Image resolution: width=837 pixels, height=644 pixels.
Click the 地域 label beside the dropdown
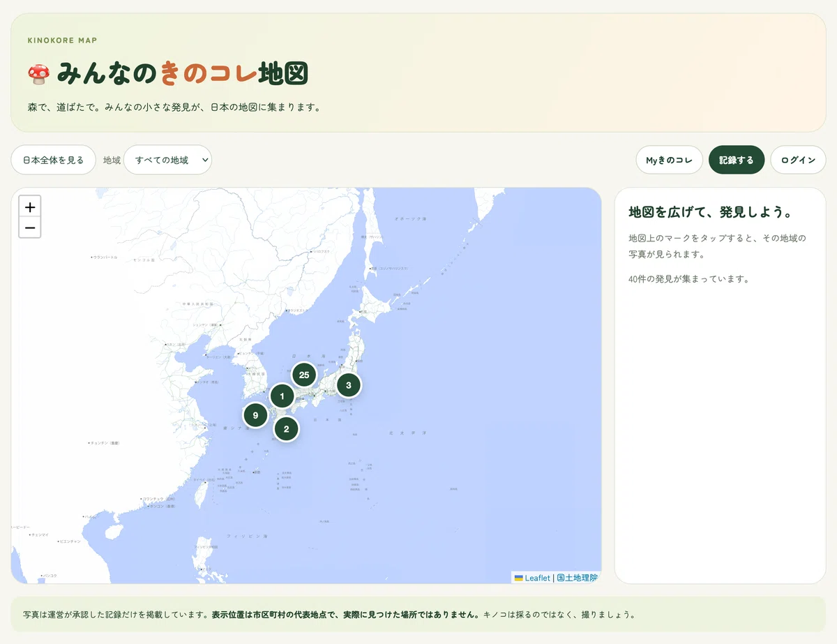[x=112, y=160]
